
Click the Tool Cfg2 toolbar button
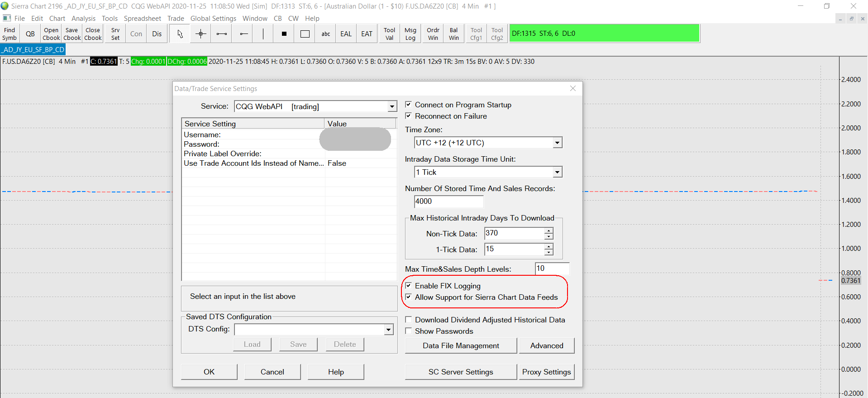click(x=497, y=34)
